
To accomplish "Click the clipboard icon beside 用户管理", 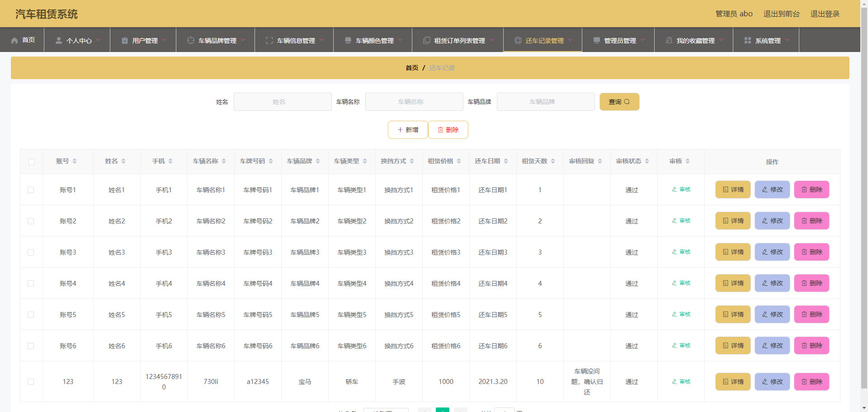I will [125, 40].
